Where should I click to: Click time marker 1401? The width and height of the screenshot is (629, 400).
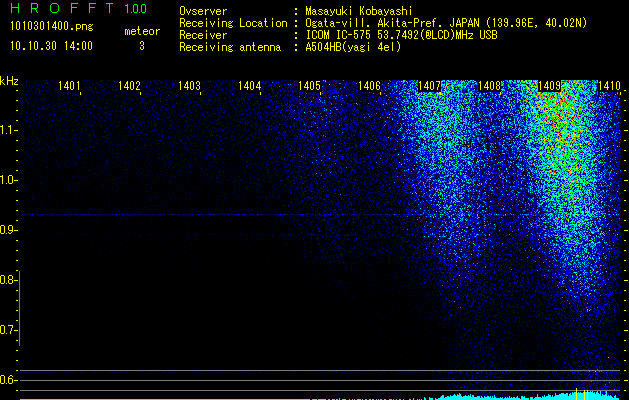click(69, 85)
